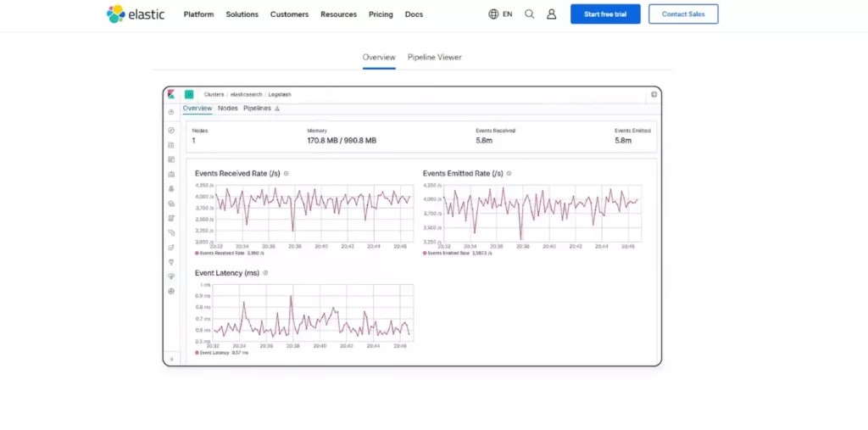The height and width of the screenshot is (430, 868).
Task: Click Event Latency (ms) heading
Action: pyautogui.click(x=227, y=272)
